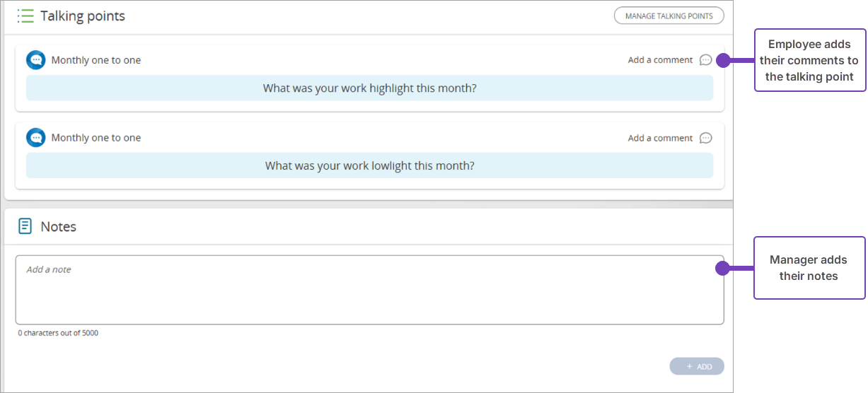868x393 pixels.
Task: Click the speech bubble icon for the highlight question
Action: [705, 60]
